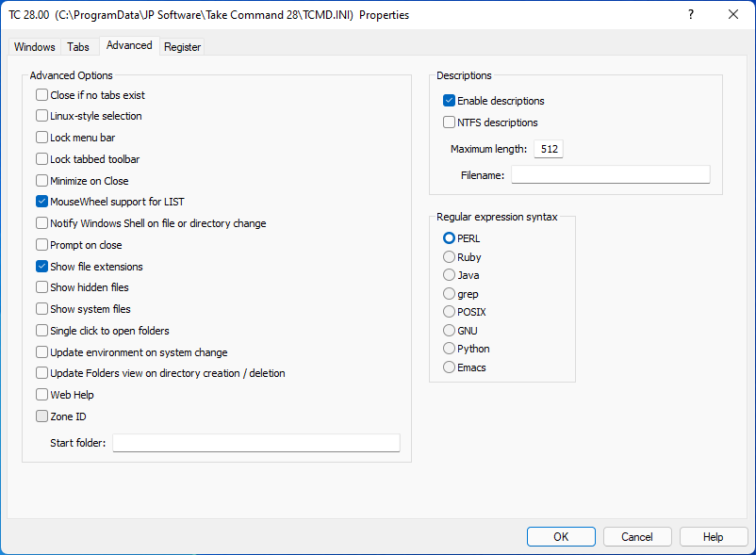Go to the Register tab

(x=182, y=47)
